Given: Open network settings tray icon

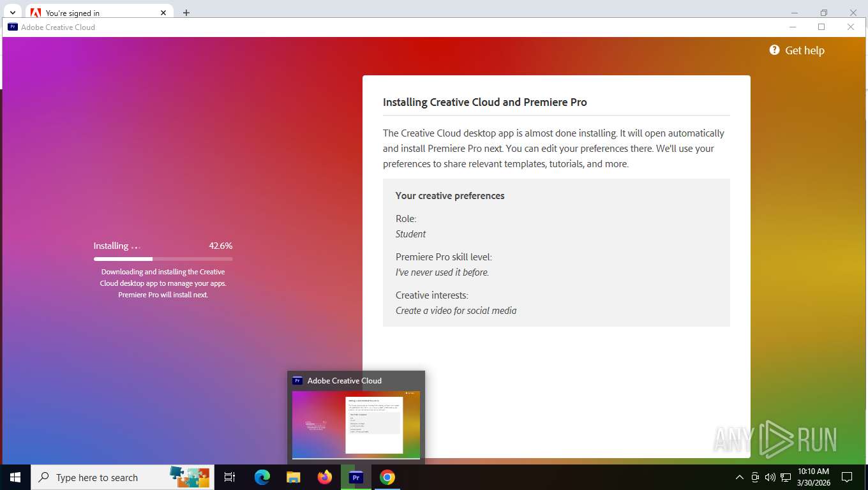Looking at the screenshot, I should coord(786,477).
